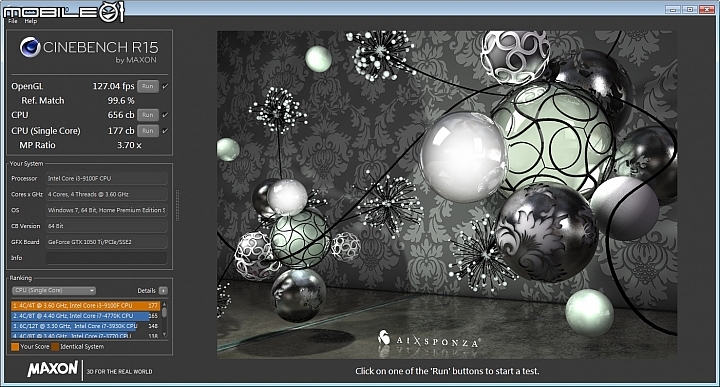The height and width of the screenshot is (387, 720).
Task: Select ranking row 2 Intel Core i7-4770K
Action: click(x=85, y=316)
